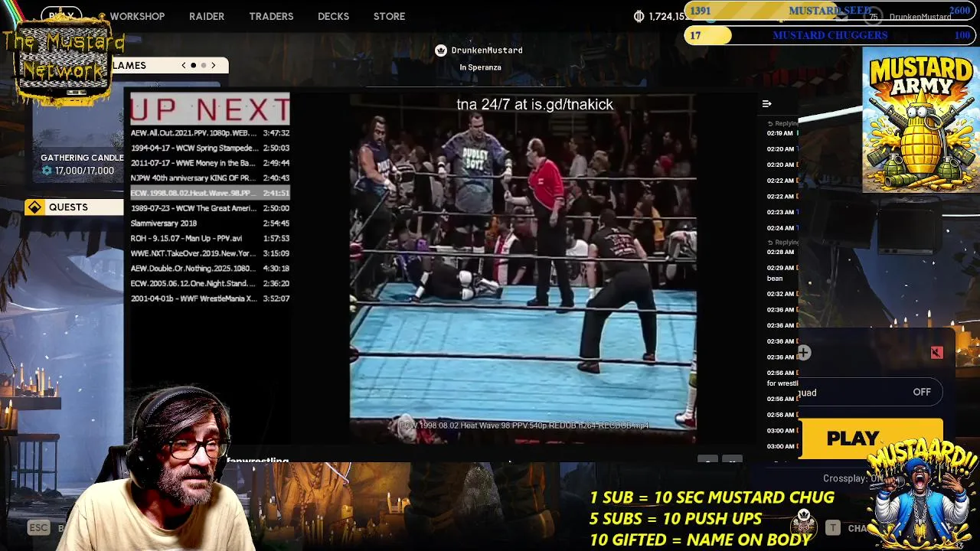Open the Workshop tab

tap(137, 16)
